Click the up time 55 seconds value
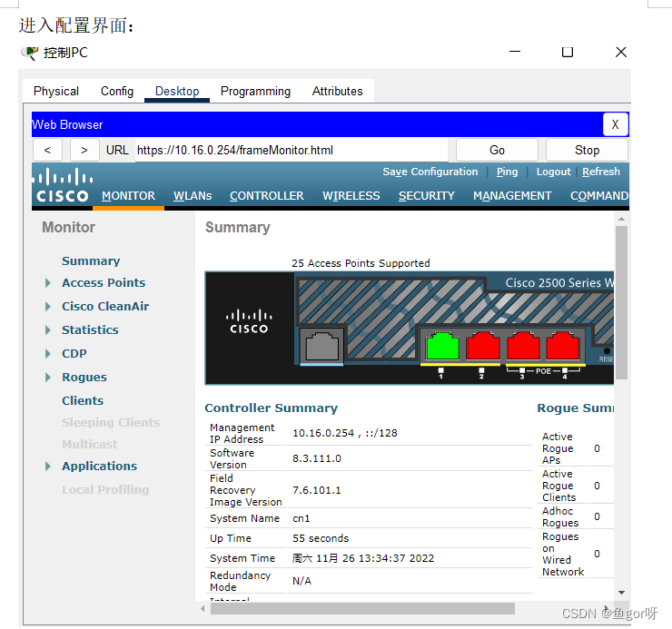 [321, 538]
